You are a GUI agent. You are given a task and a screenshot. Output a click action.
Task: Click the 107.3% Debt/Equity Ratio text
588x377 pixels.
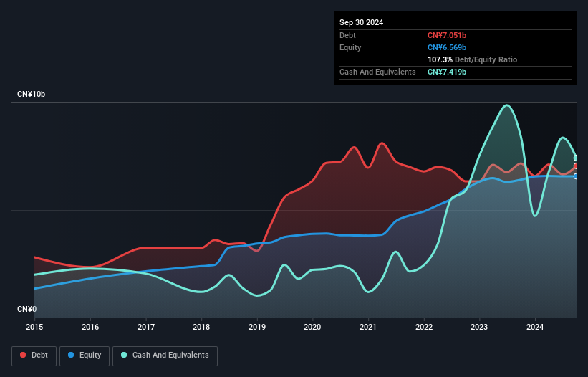click(x=473, y=59)
